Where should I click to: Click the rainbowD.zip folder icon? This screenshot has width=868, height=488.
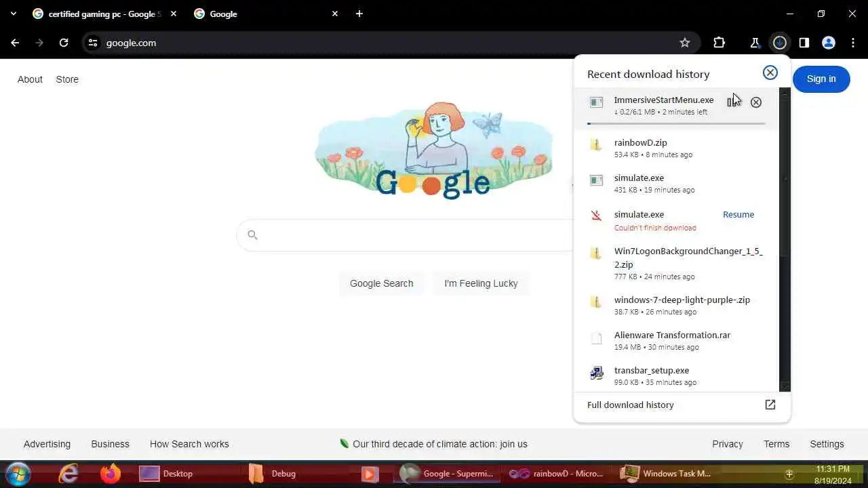[596, 144]
